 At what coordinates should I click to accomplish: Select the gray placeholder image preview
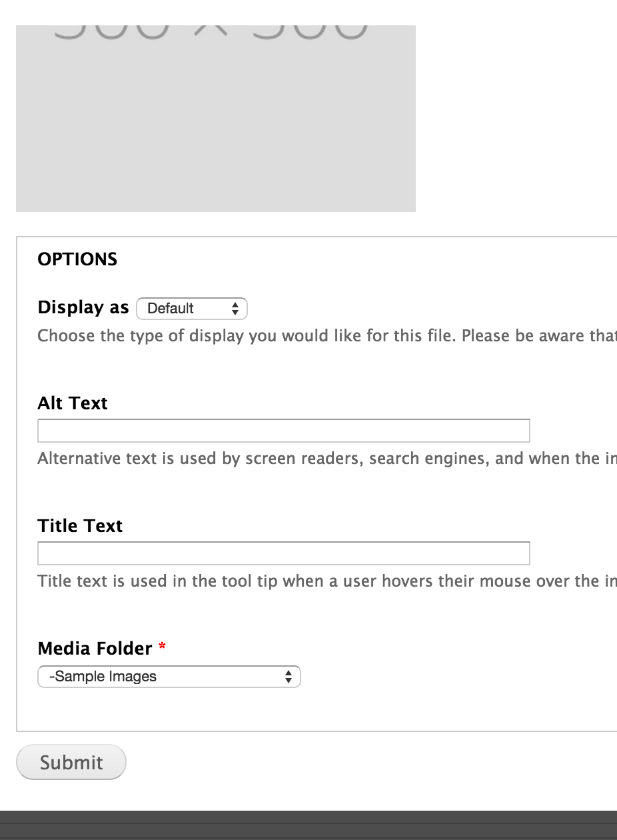[216, 119]
